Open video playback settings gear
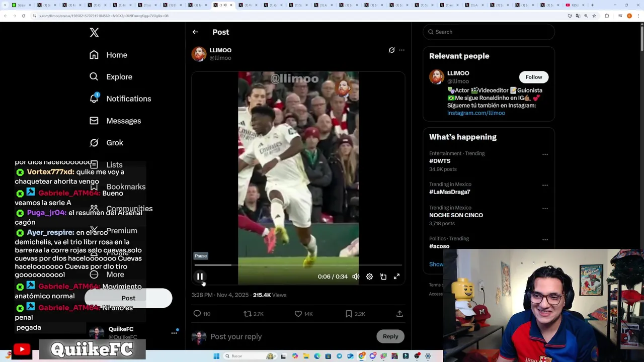Image resolution: width=644 pixels, height=362 pixels. pyautogui.click(x=369, y=277)
